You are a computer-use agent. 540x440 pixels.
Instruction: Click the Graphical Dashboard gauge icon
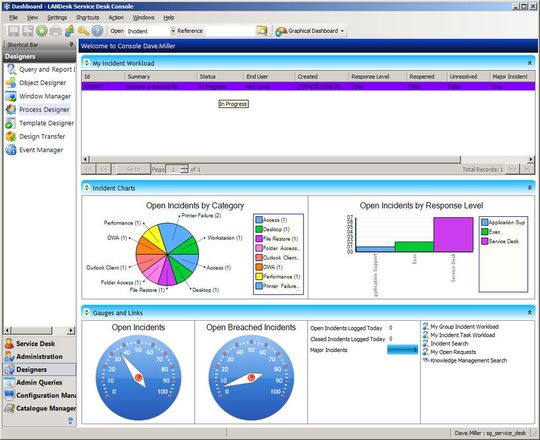(281, 31)
